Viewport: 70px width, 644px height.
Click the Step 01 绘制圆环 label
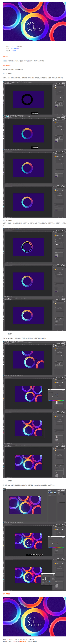click(x=8, y=74)
